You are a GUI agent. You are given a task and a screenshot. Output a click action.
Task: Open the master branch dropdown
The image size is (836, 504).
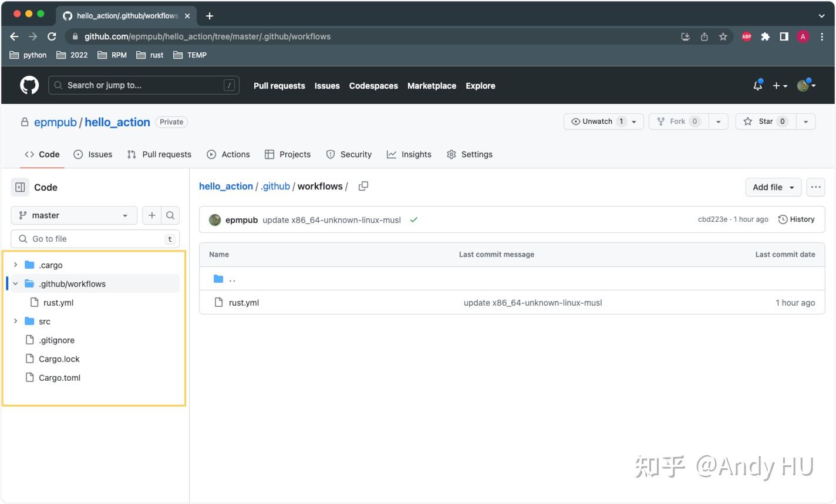pyautogui.click(x=73, y=215)
